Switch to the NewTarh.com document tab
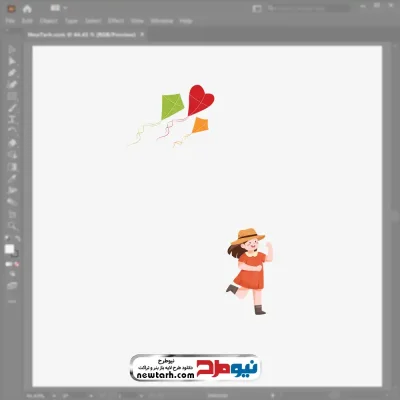 [82, 35]
